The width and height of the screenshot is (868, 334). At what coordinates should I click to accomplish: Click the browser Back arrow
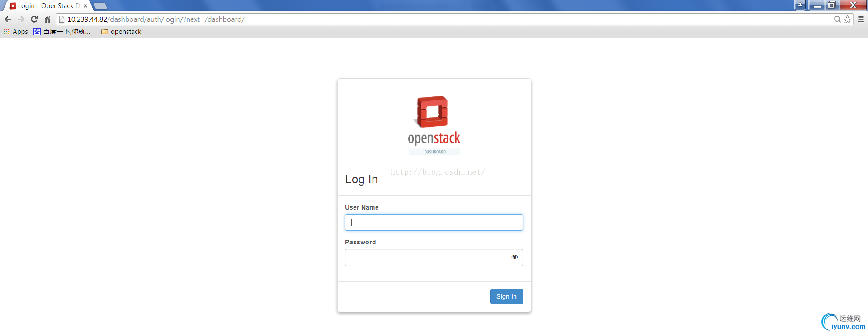[x=8, y=19]
